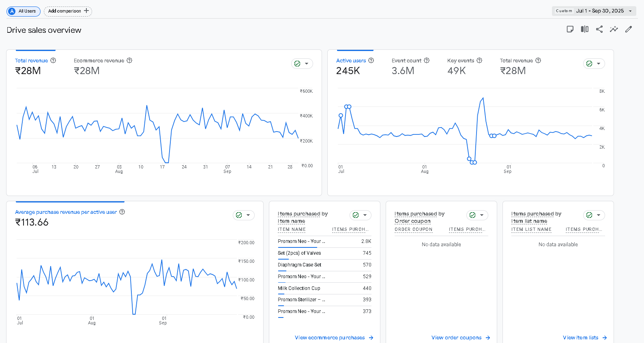The width and height of the screenshot is (644, 343).
Task: Click ITEMS PURCH column header in coupon card
Action: point(467,230)
